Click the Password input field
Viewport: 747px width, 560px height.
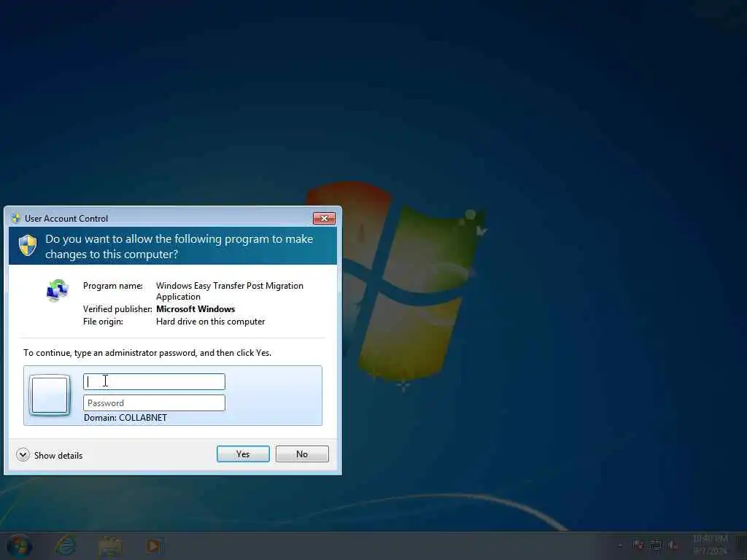pos(154,402)
